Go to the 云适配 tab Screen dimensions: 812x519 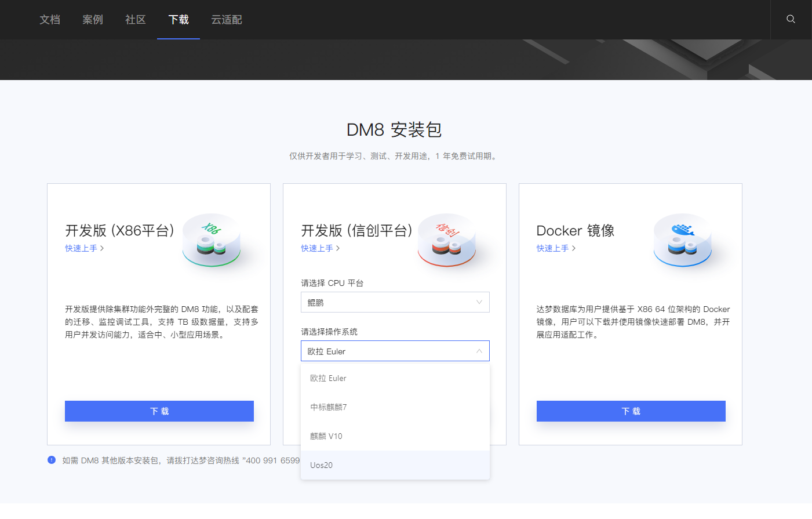click(226, 19)
